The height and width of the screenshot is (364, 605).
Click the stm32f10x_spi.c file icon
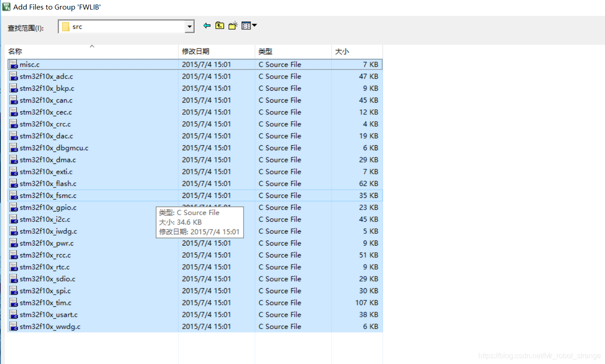pyautogui.click(x=14, y=291)
